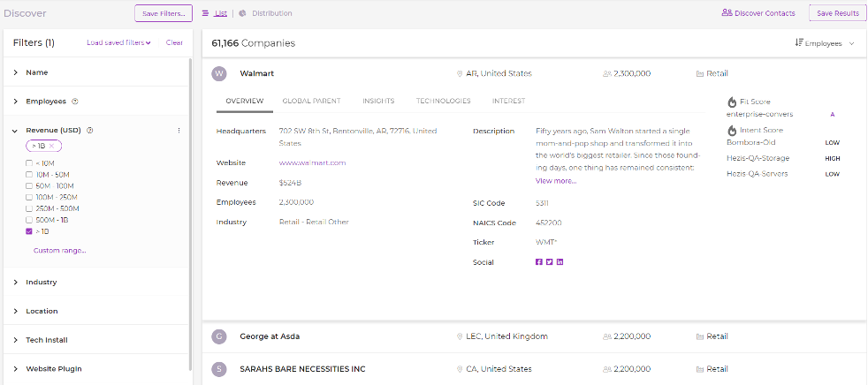Uncheck the > 1B revenue checkbox
Image resolution: width=868 pixels, height=385 pixels.
pyautogui.click(x=29, y=231)
